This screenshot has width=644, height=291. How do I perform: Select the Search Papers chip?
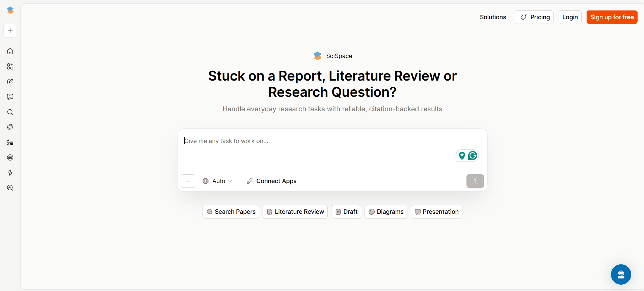tap(231, 212)
